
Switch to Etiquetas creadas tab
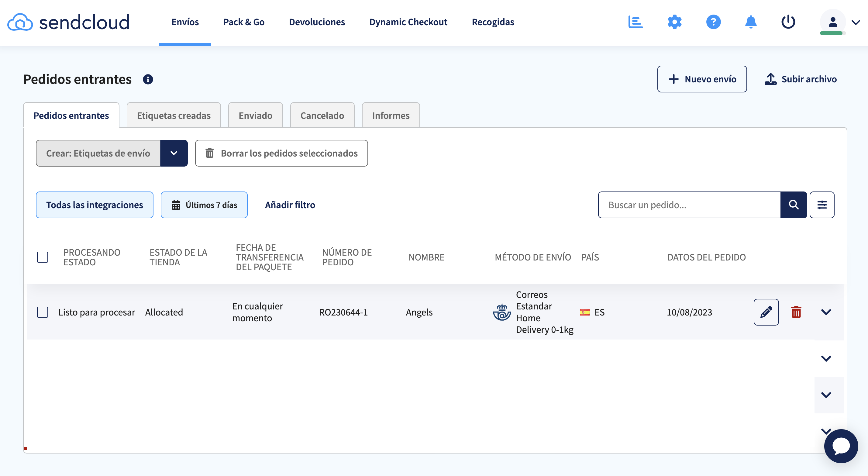(x=174, y=115)
